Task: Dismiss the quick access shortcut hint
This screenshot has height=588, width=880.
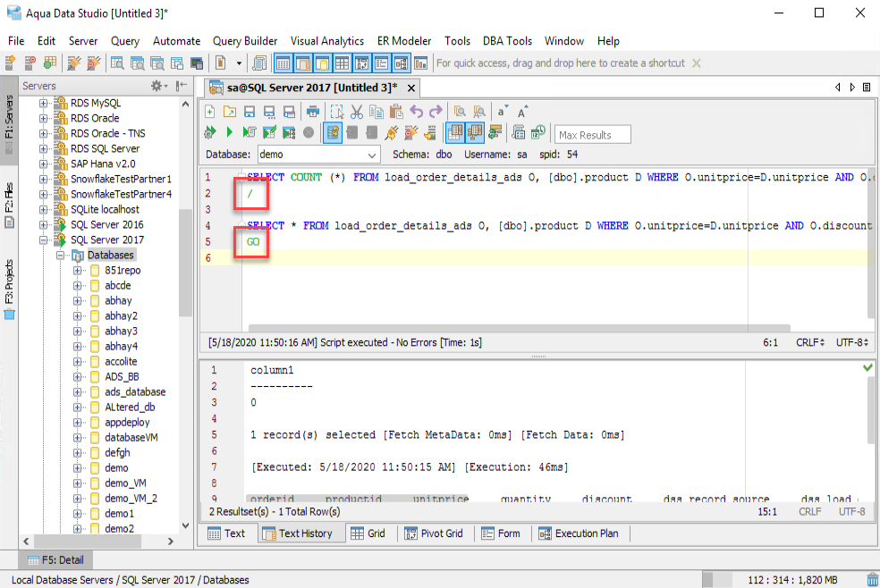Action: [x=697, y=63]
